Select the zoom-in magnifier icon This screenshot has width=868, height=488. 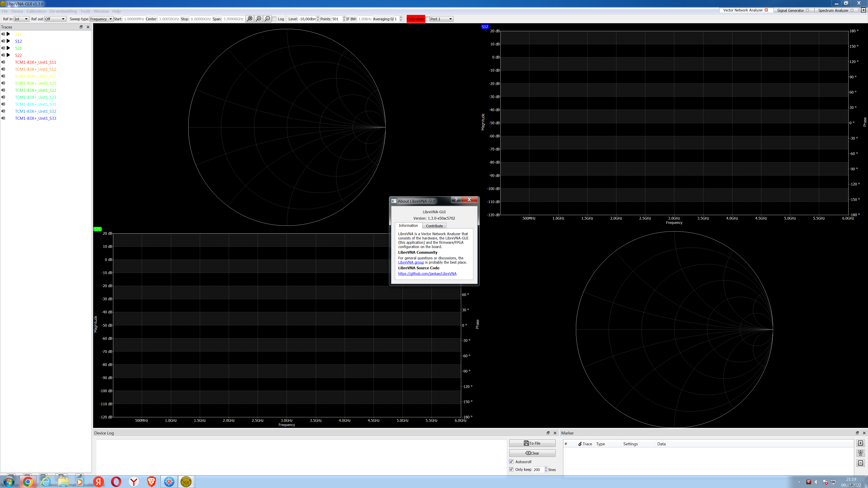(x=258, y=19)
